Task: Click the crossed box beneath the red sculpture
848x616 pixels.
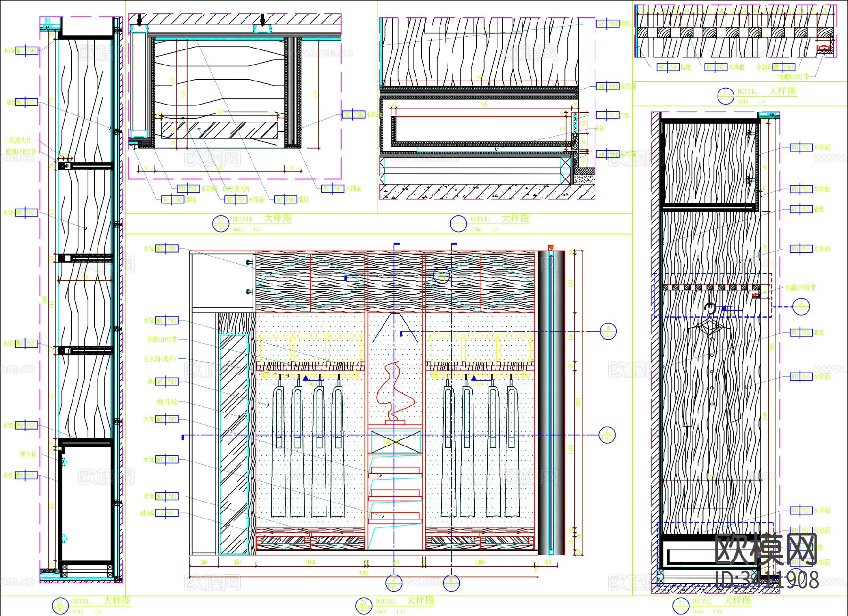Action: (395, 441)
